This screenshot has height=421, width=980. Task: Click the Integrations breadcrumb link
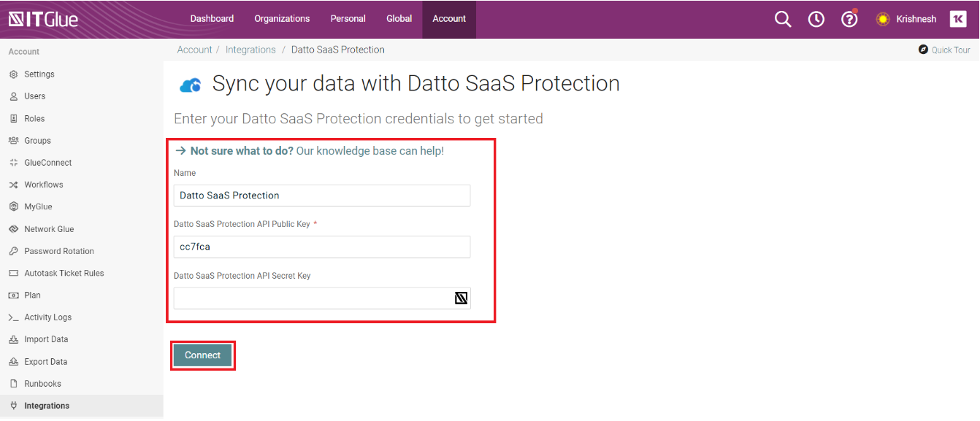coord(250,50)
